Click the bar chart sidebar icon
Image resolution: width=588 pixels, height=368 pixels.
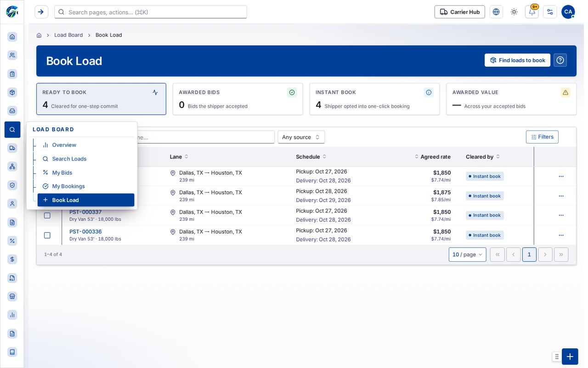[12, 315]
